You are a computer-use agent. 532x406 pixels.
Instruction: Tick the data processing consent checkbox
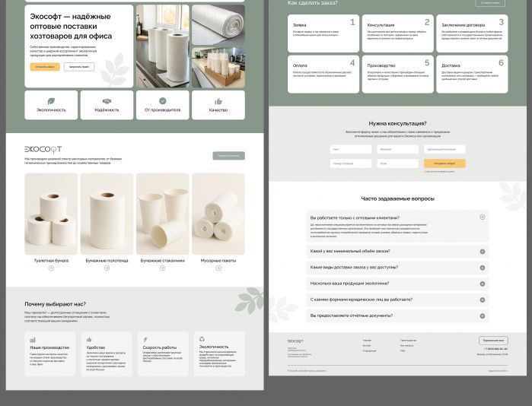(x=425, y=172)
